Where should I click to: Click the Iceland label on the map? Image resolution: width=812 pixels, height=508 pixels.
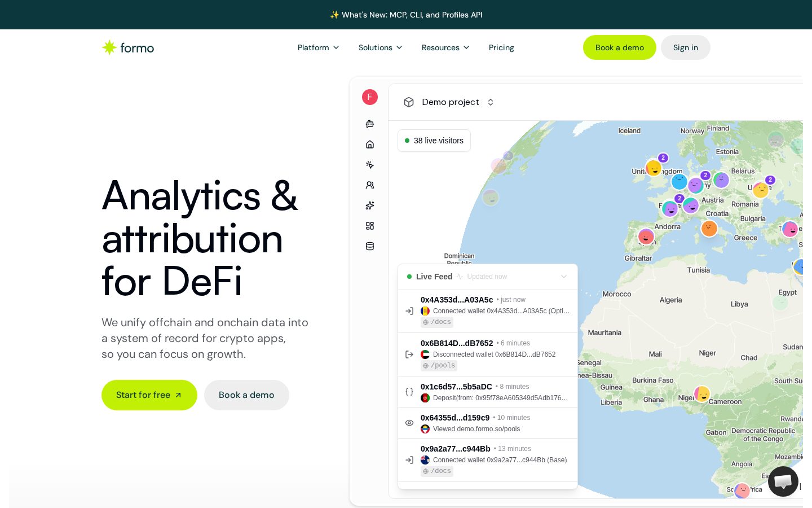(x=629, y=131)
